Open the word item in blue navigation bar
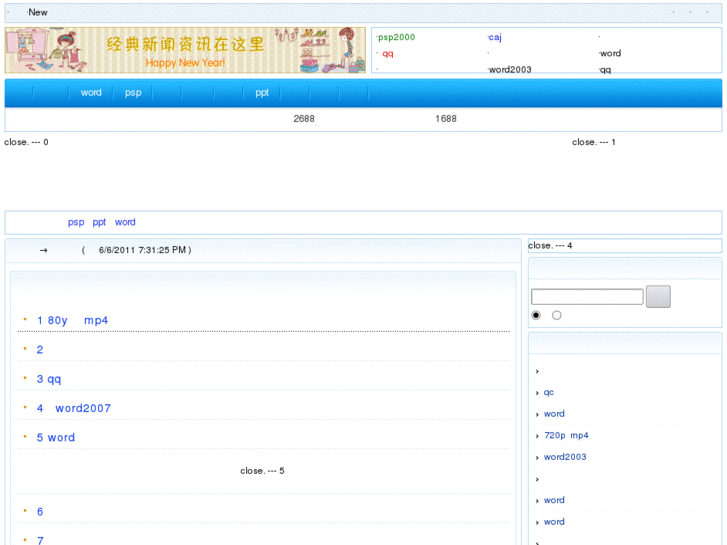 91,93
